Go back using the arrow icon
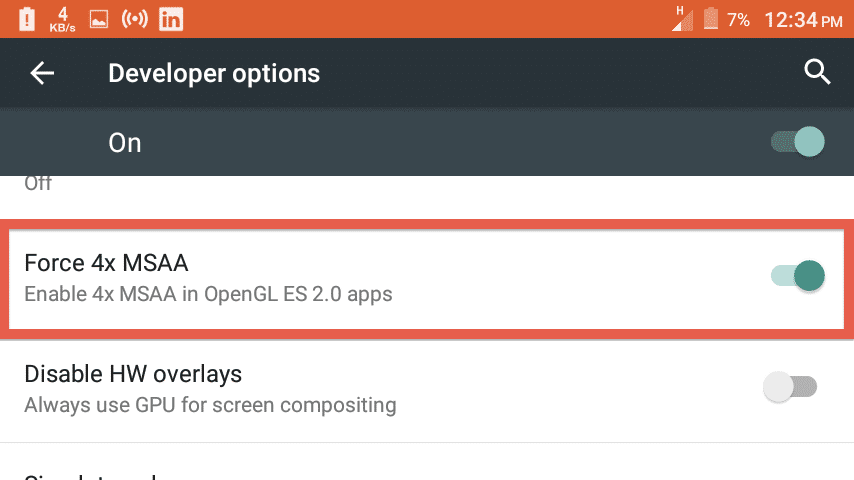The height and width of the screenshot is (480, 854). click(x=42, y=73)
